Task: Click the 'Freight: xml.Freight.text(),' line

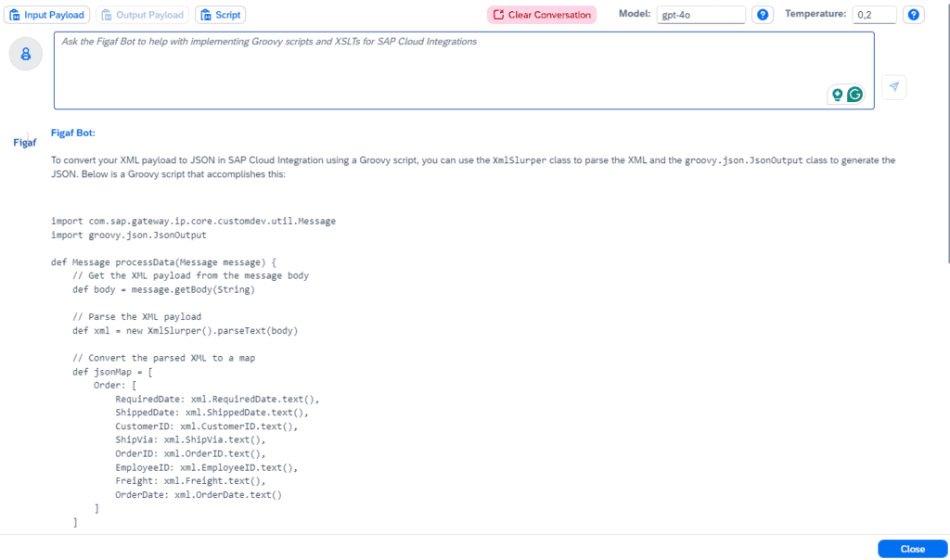Action: 190,480
